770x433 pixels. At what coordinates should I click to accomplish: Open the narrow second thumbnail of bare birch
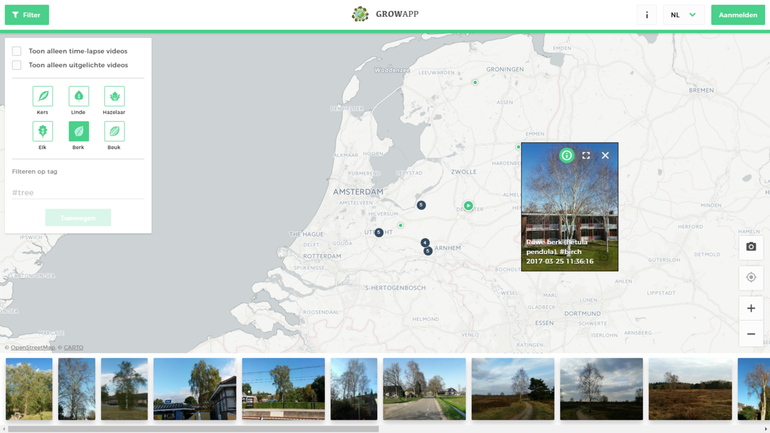77,389
